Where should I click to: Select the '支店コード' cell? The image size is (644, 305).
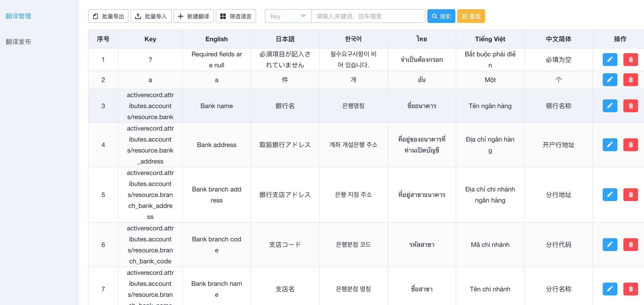tap(285, 244)
